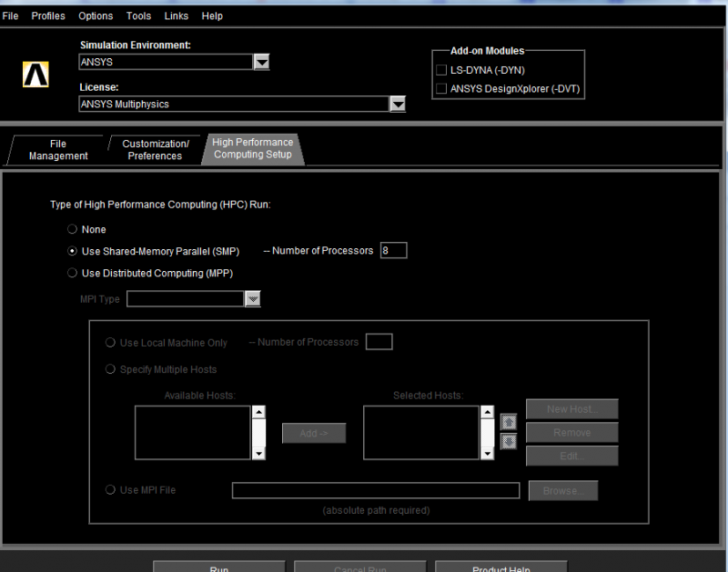The image size is (728, 572).
Task: Select the High Performance Computing Setup tab
Action: (x=253, y=148)
